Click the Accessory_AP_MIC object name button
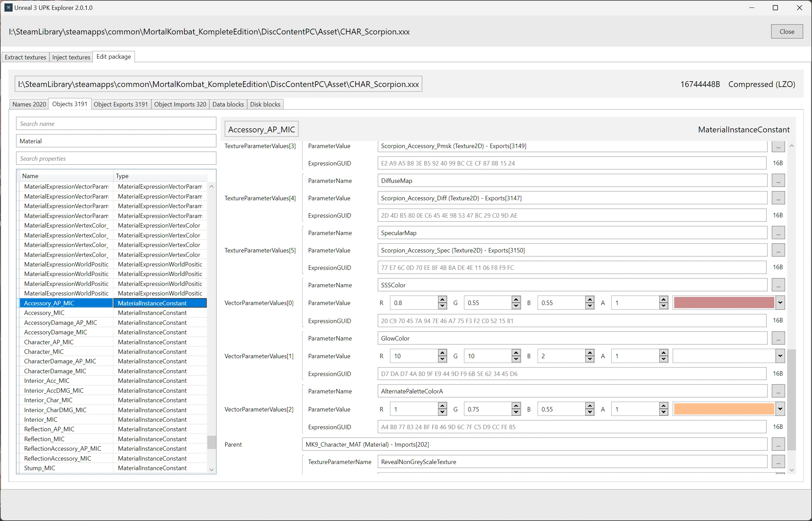 [261, 130]
